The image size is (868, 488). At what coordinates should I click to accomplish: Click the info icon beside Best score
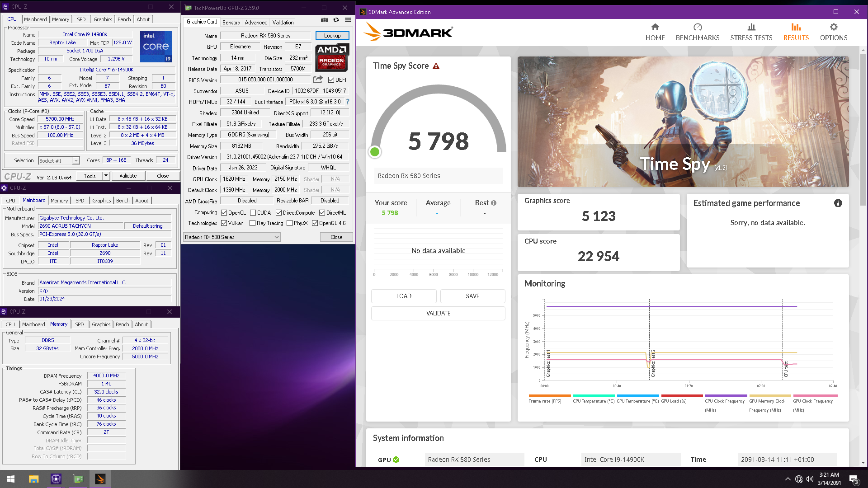tap(494, 203)
